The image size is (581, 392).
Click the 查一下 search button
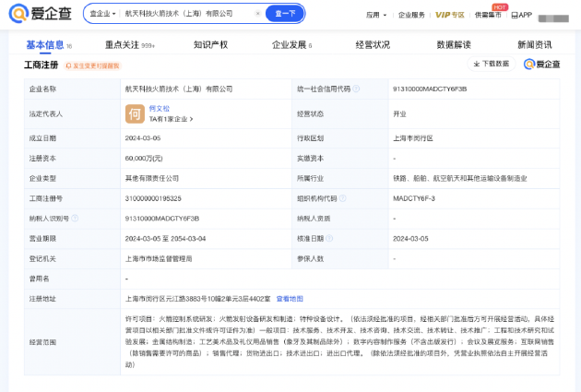285,14
